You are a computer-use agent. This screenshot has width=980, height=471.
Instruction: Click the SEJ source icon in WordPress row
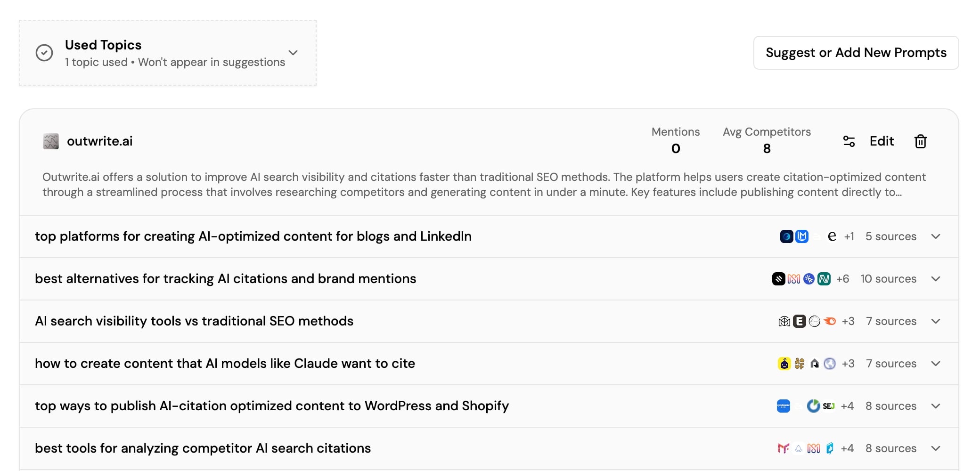click(x=828, y=406)
